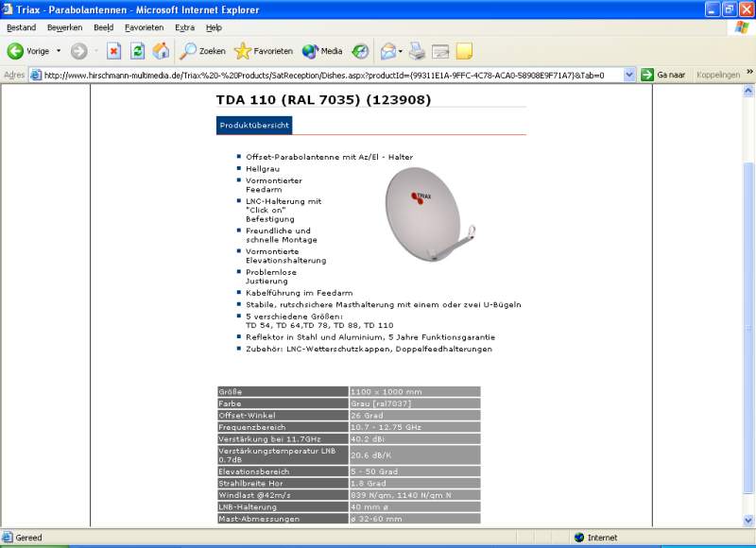Click the grayed Forward arrow button

point(79,51)
